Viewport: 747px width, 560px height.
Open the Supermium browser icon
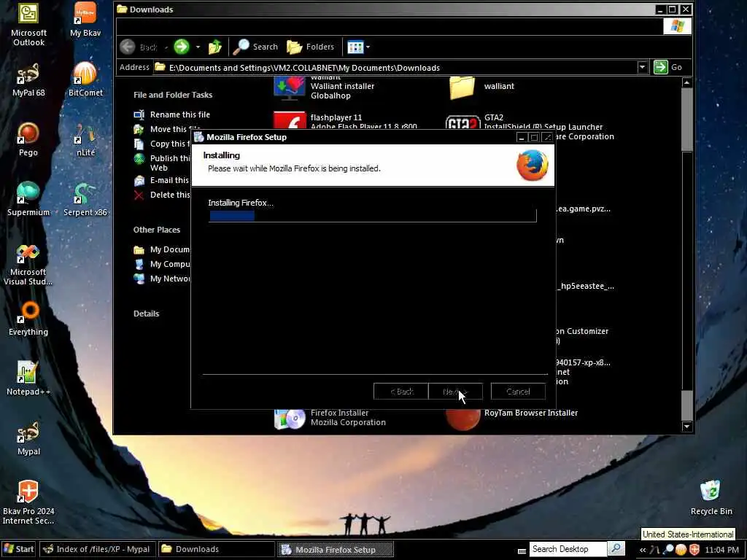point(28,199)
